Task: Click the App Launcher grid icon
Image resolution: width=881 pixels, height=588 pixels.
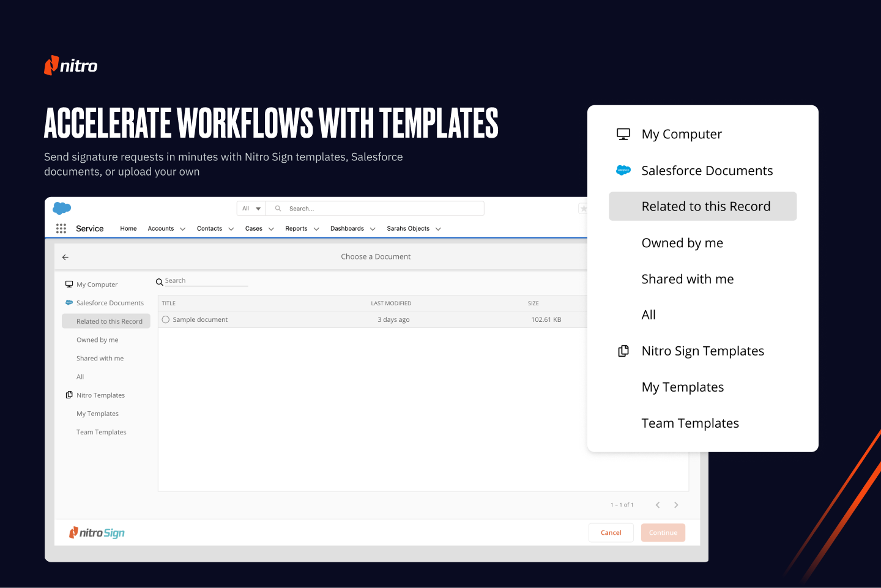Action: (x=61, y=229)
